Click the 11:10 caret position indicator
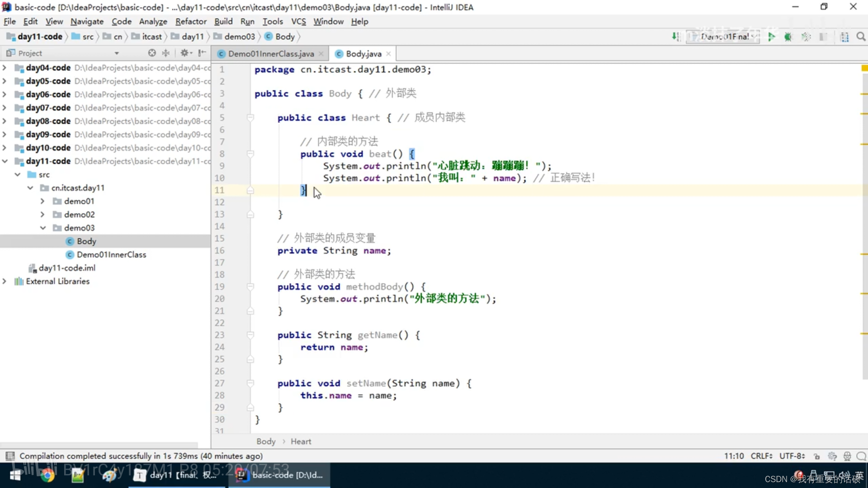The width and height of the screenshot is (868, 488). [x=734, y=456]
